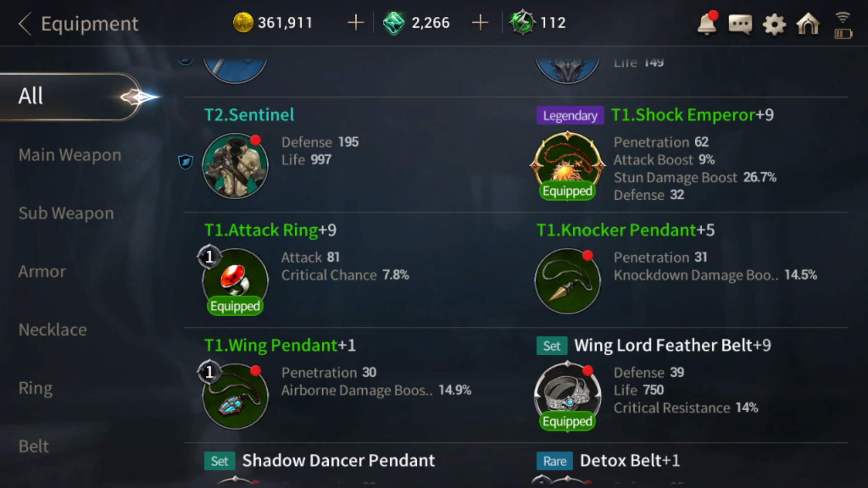This screenshot has height=488, width=868.
Task: Select the Wing Lord Feather Belt icon
Action: point(567,396)
